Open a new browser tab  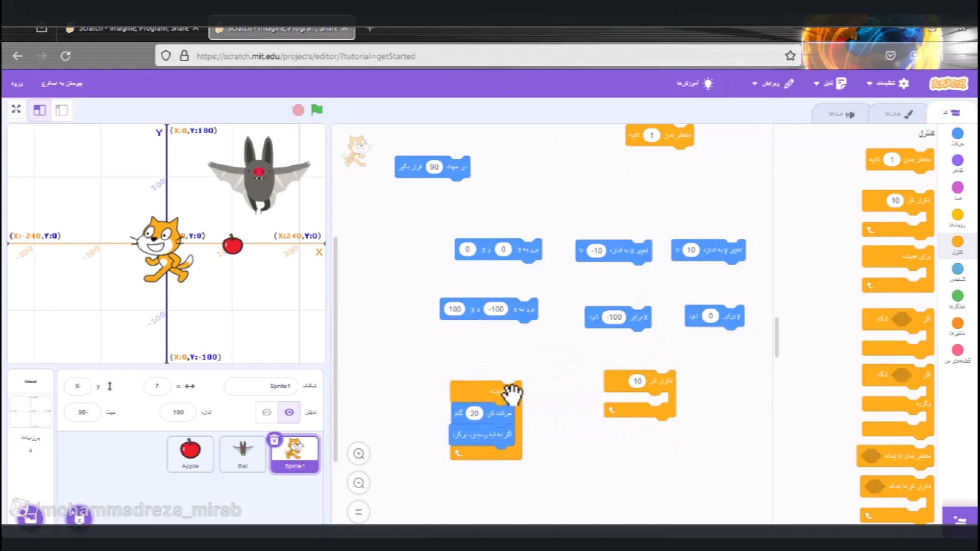pyautogui.click(x=370, y=29)
